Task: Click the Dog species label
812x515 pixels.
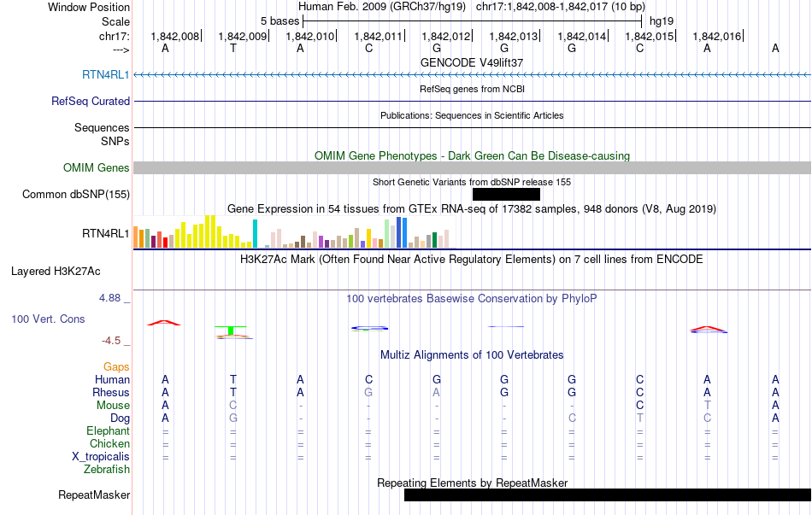Action: tap(120, 418)
